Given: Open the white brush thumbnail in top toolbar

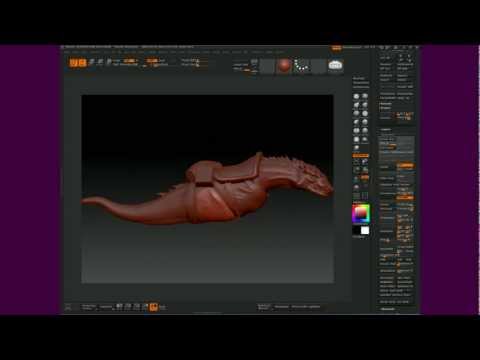Looking at the screenshot, I should [x=335, y=65].
